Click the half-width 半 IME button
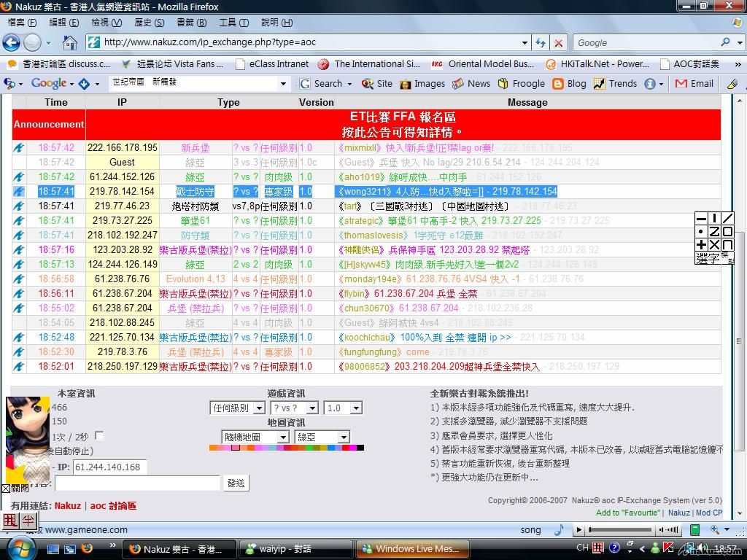The image size is (747, 560). click(x=28, y=521)
